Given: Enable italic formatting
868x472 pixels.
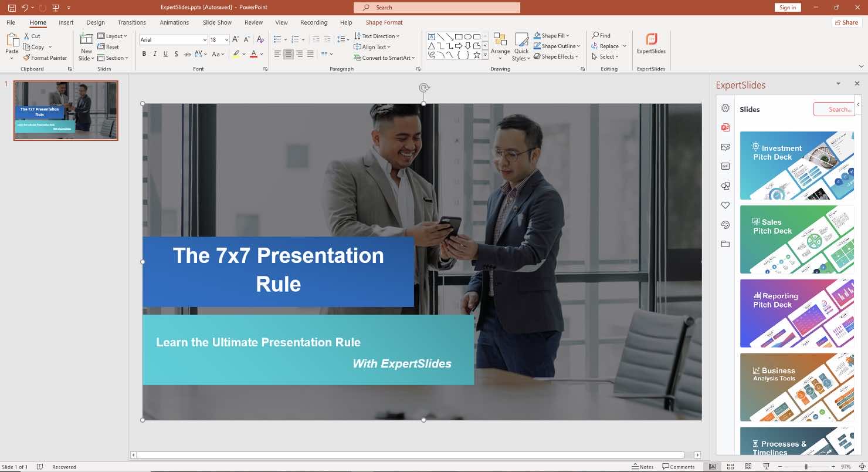Looking at the screenshot, I should pos(154,53).
